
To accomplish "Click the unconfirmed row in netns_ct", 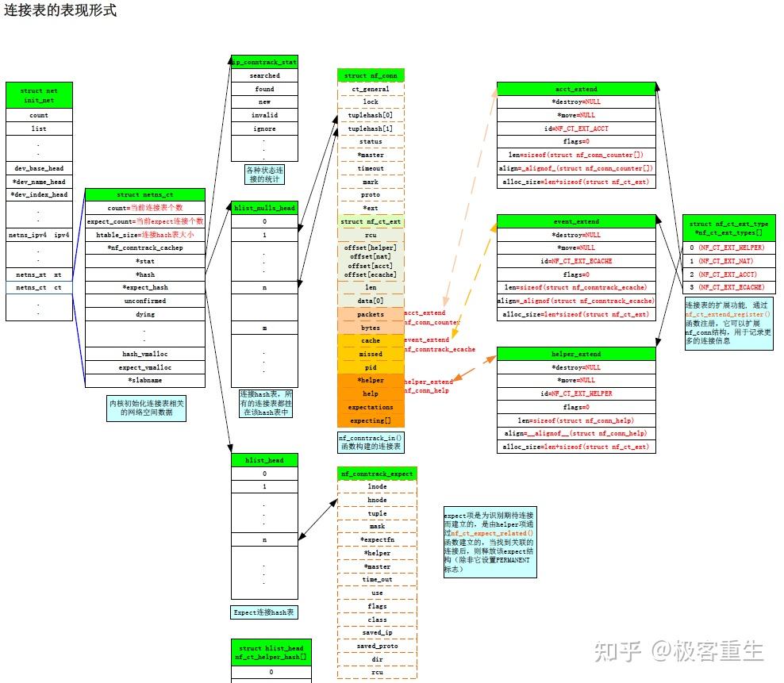I will [144, 301].
